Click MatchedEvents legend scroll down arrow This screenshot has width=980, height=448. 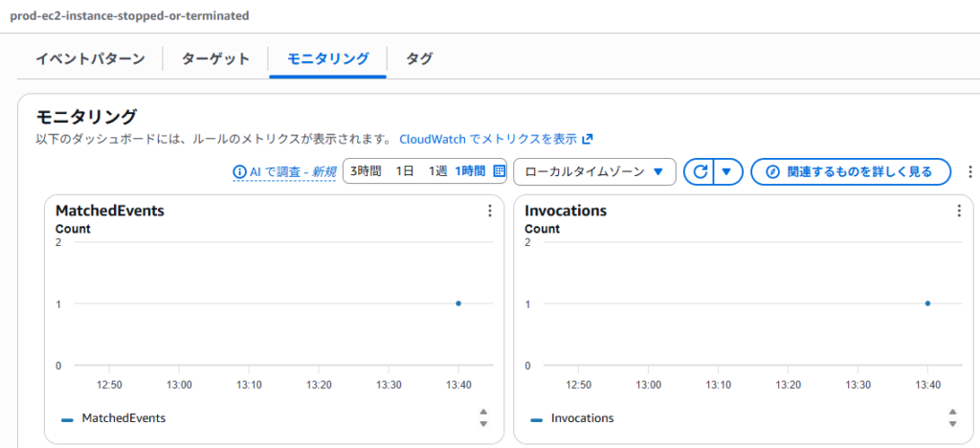click(x=483, y=424)
